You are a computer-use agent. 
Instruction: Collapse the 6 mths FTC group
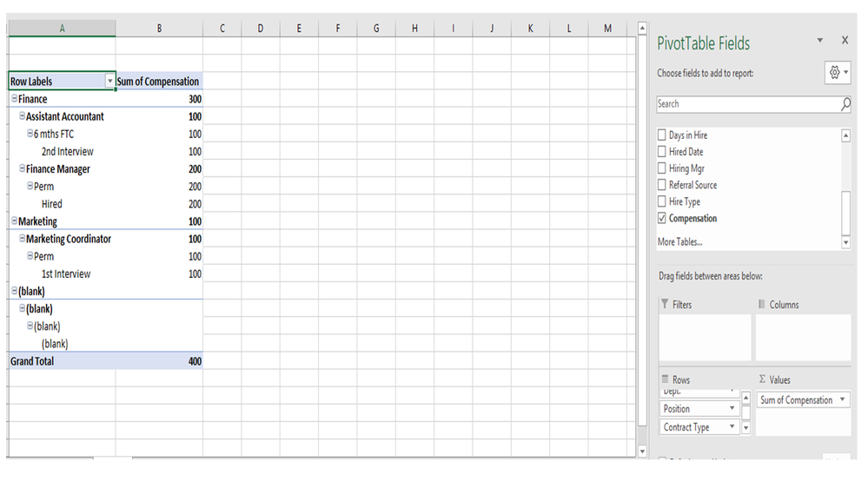pyautogui.click(x=30, y=134)
